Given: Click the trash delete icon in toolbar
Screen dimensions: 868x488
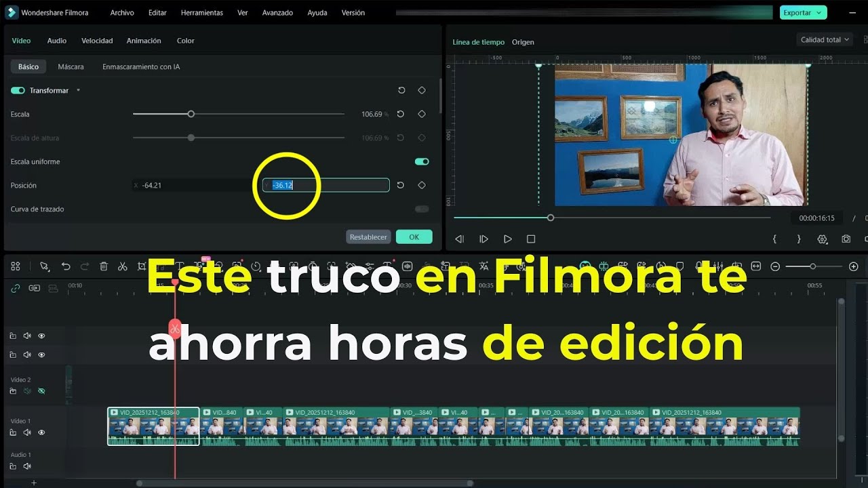Looking at the screenshot, I should (104, 266).
